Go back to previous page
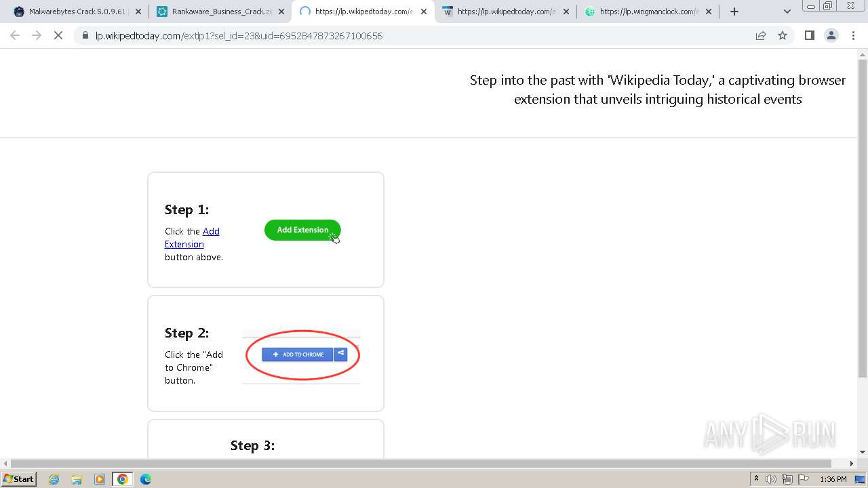868x488 pixels. point(15,35)
